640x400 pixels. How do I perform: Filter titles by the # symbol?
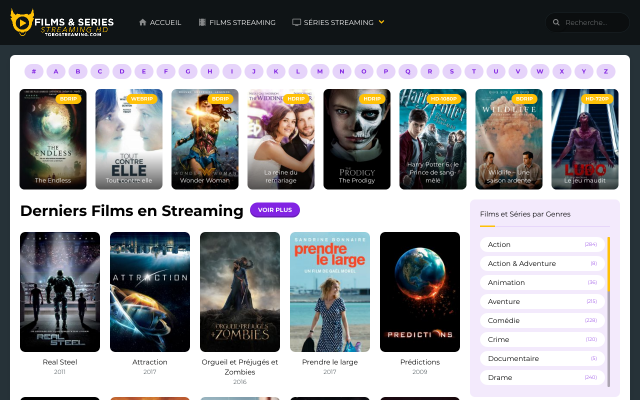click(x=34, y=71)
